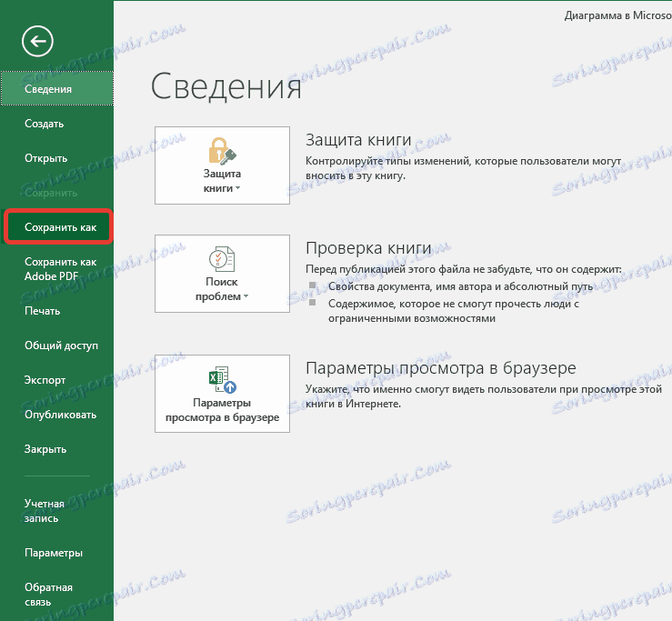Viewport: 672px width, 621px height.
Task: Click the Проверка книги heading text
Action: [x=368, y=247]
